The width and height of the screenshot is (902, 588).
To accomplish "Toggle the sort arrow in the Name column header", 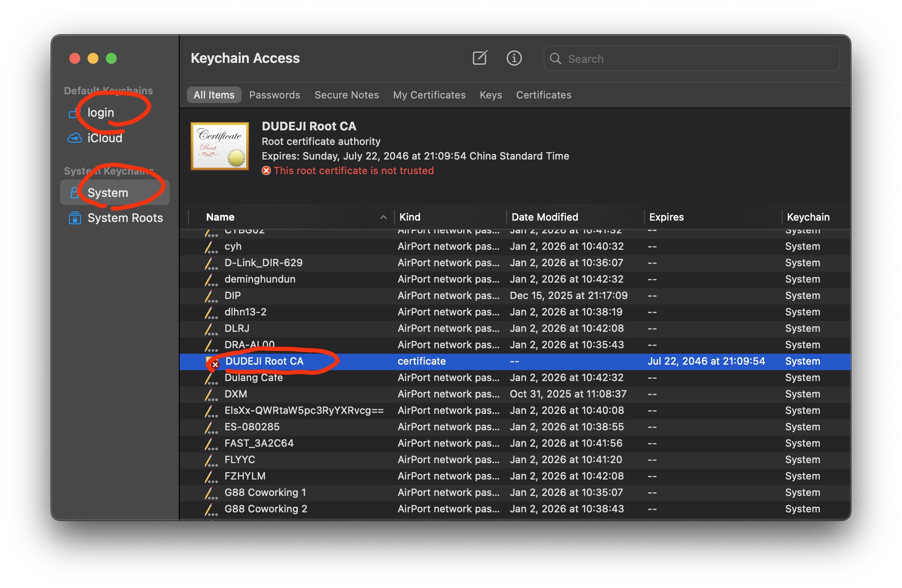I will (384, 217).
